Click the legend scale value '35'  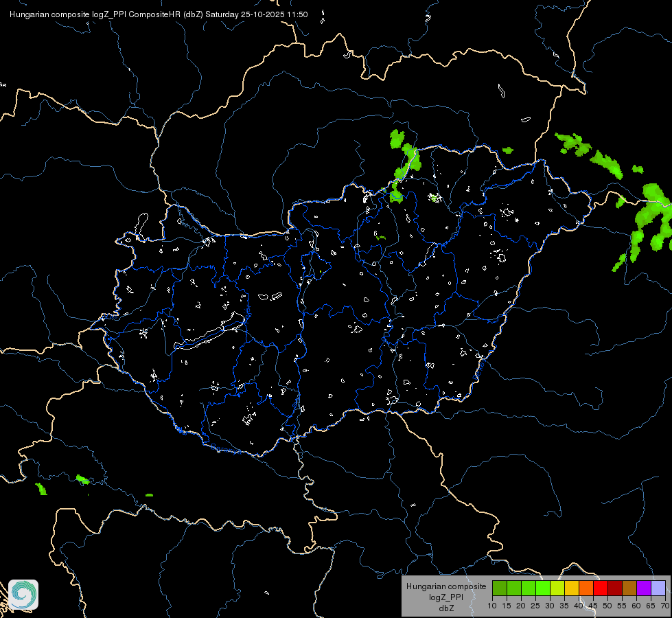pos(564,606)
